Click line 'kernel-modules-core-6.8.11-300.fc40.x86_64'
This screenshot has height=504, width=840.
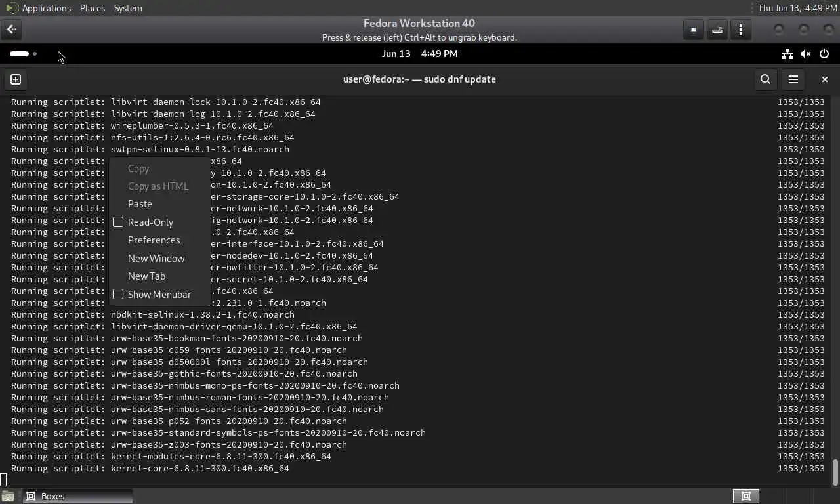click(x=221, y=457)
